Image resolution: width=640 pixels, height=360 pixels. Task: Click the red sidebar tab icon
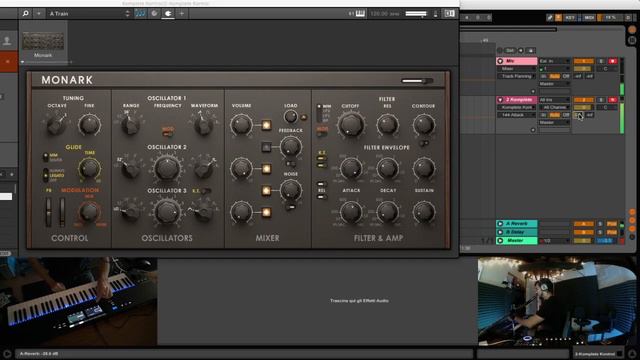[x=8, y=62]
